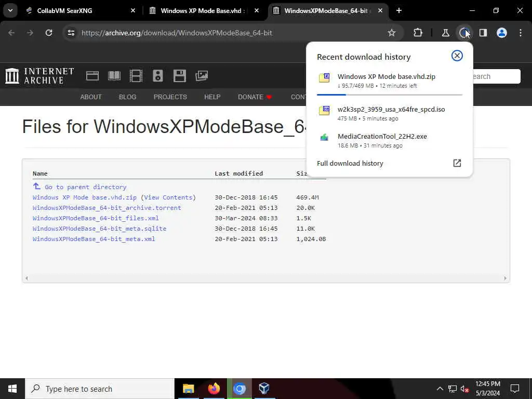The width and height of the screenshot is (532, 399).
Task: Open VirtualBox from the taskbar
Action: 264,389
